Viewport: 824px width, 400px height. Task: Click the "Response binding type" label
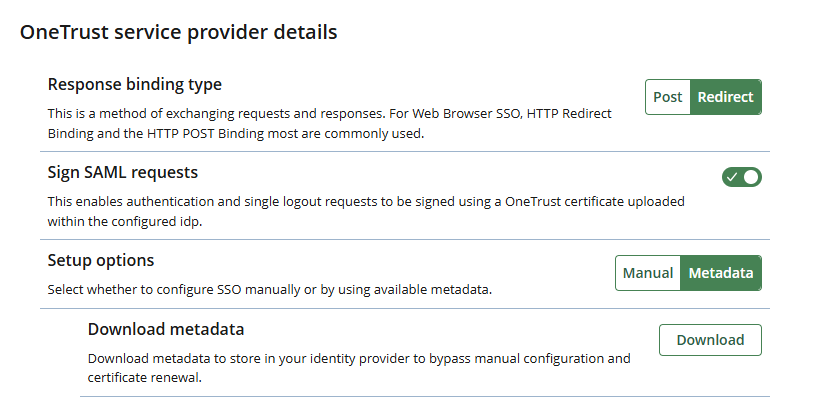[135, 85]
